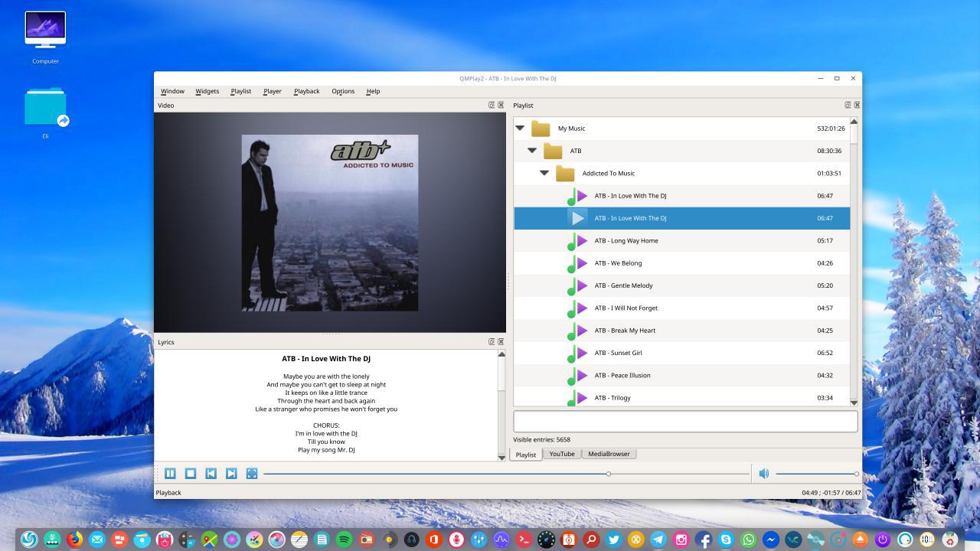Click the music icon beside I Will Not Forget
The width and height of the screenshot is (980, 551).
pos(577,308)
